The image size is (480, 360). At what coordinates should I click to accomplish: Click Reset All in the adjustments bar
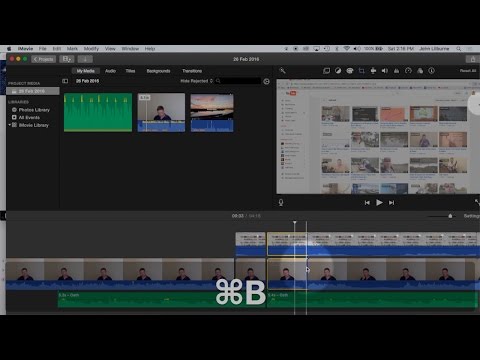pos(468,71)
